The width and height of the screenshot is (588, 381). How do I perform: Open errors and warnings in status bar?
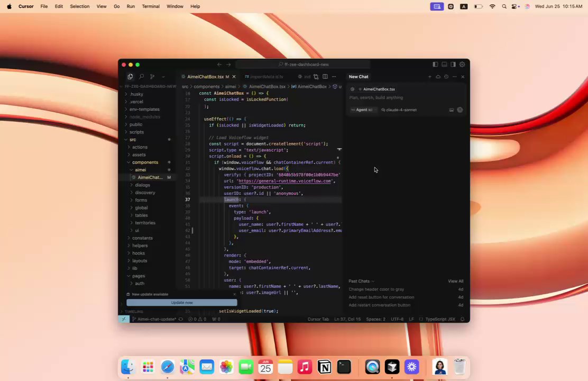pos(197,319)
